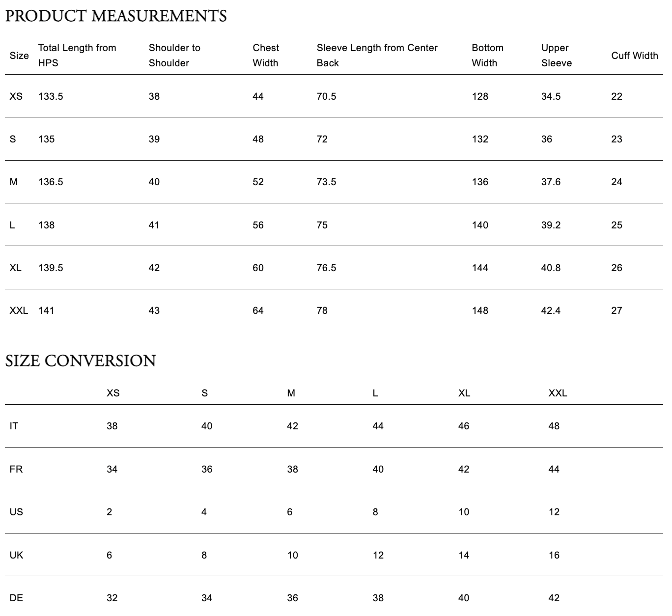Click the Upper Sleeve column header
Viewport: 672px width, 616px height.
(x=556, y=56)
